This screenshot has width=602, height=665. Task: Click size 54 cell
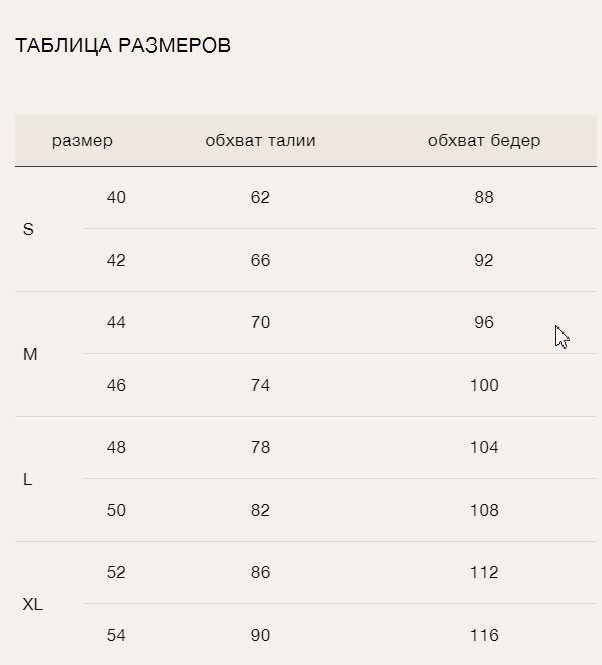pyautogui.click(x=116, y=635)
